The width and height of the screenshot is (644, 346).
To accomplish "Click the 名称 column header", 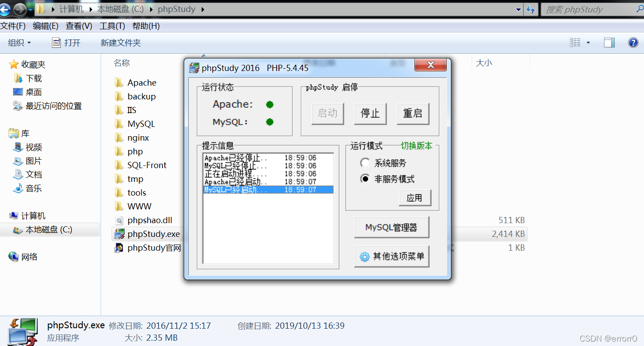I will [122, 63].
